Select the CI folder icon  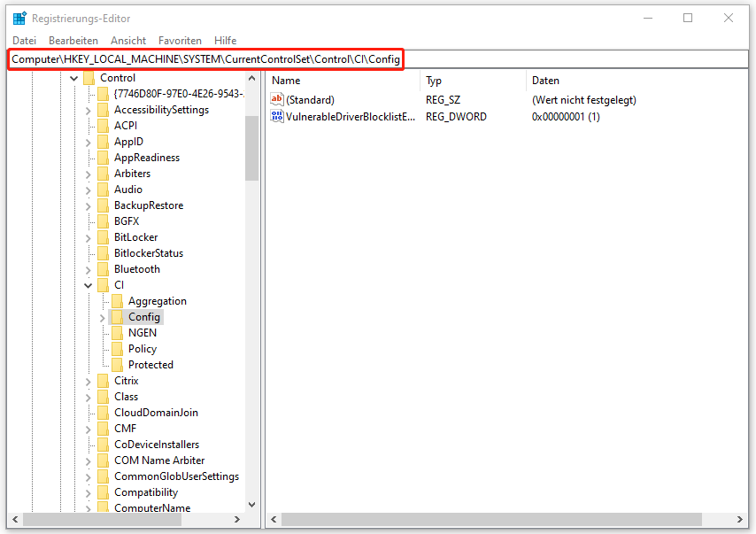(103, 285)
